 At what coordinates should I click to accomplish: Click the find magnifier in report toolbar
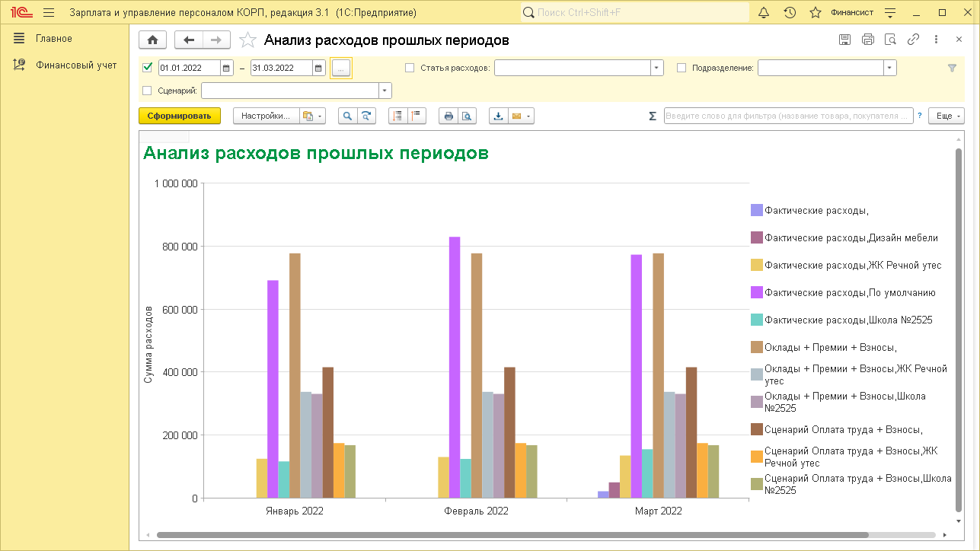coord(347,116)
